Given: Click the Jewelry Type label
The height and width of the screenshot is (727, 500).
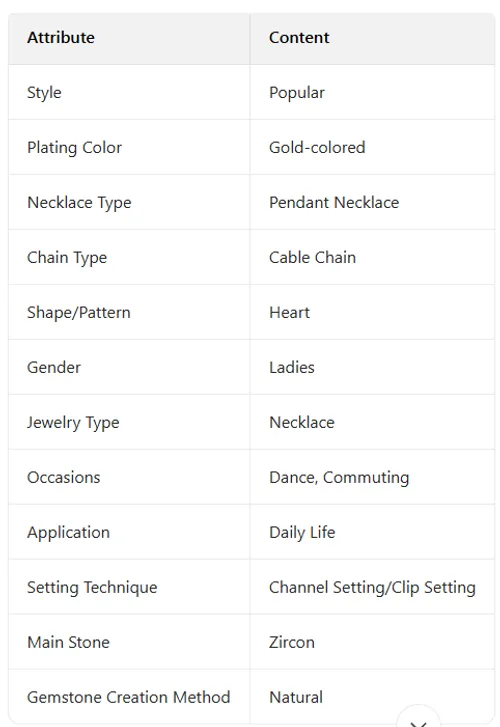Looking at the screenshot, I should (x=73, y=422).
